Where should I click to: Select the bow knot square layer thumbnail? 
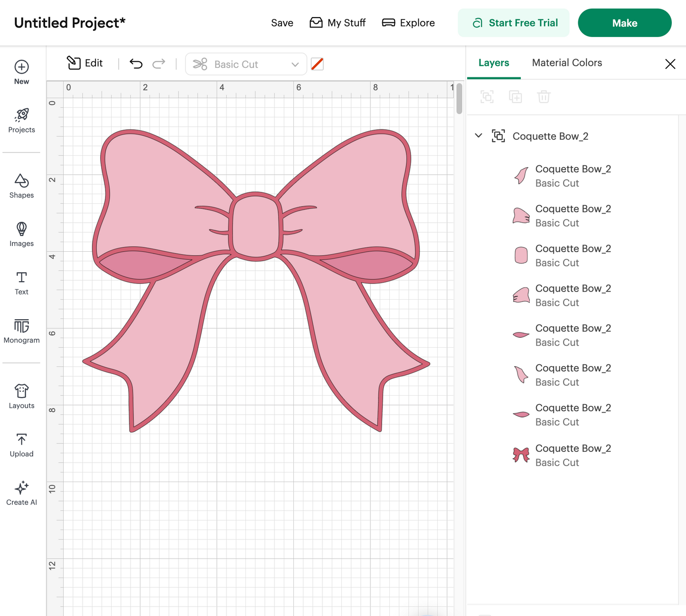click(x=521, y=256)
